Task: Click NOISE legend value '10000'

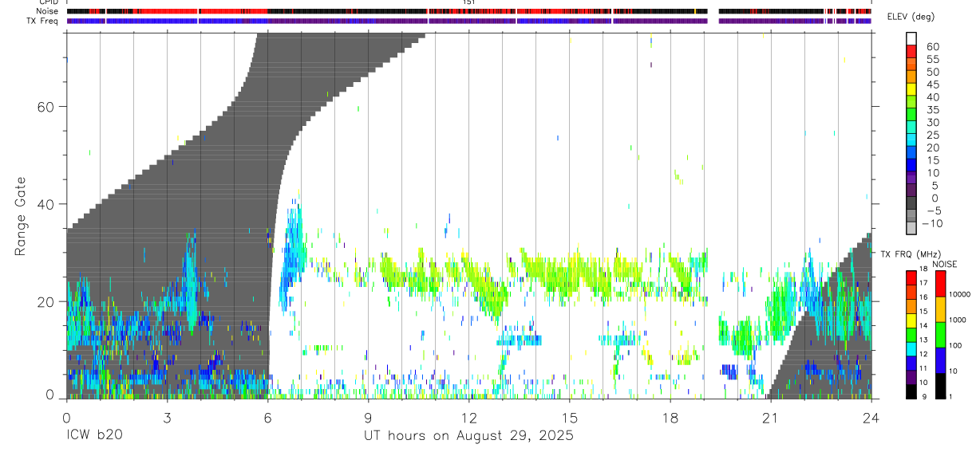Action: click(959, 295)
